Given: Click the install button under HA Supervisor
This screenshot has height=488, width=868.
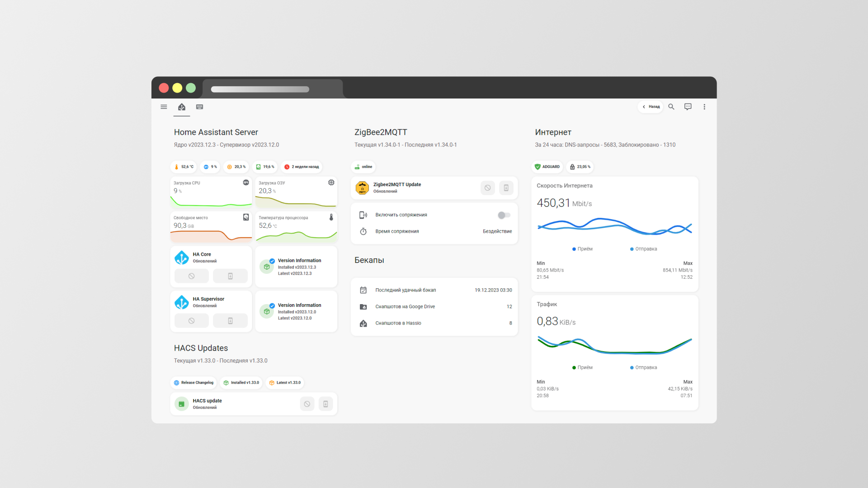Looking at the screenshot, I should point(231,321).
